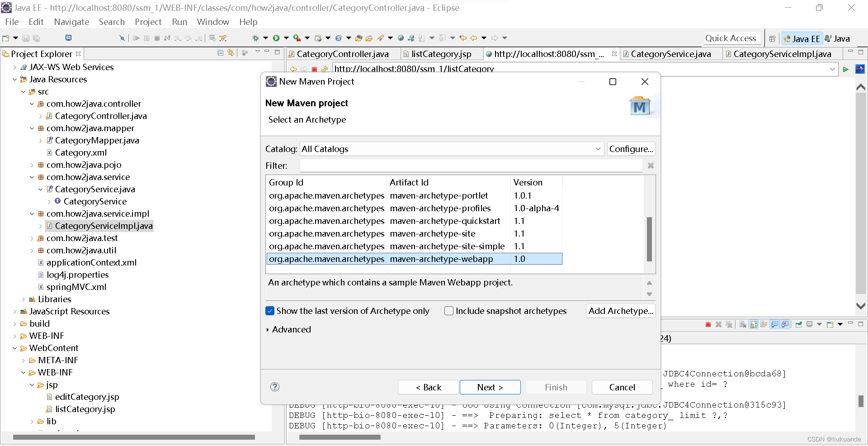Click the red Terminate icon in Console toolbar
The image size is (868, 446).
tap(708, 324)
